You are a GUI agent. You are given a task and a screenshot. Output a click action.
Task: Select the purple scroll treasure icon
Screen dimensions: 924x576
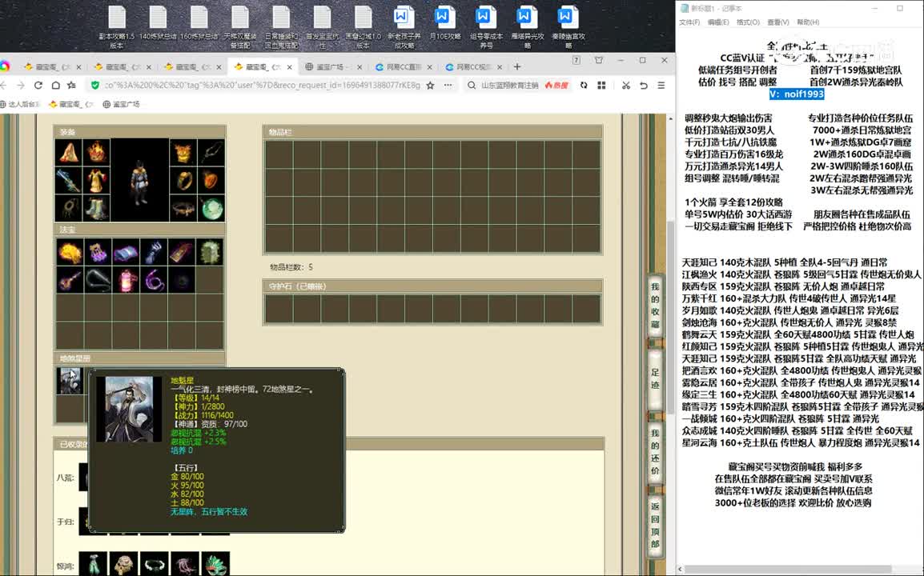tap(126, 252)
